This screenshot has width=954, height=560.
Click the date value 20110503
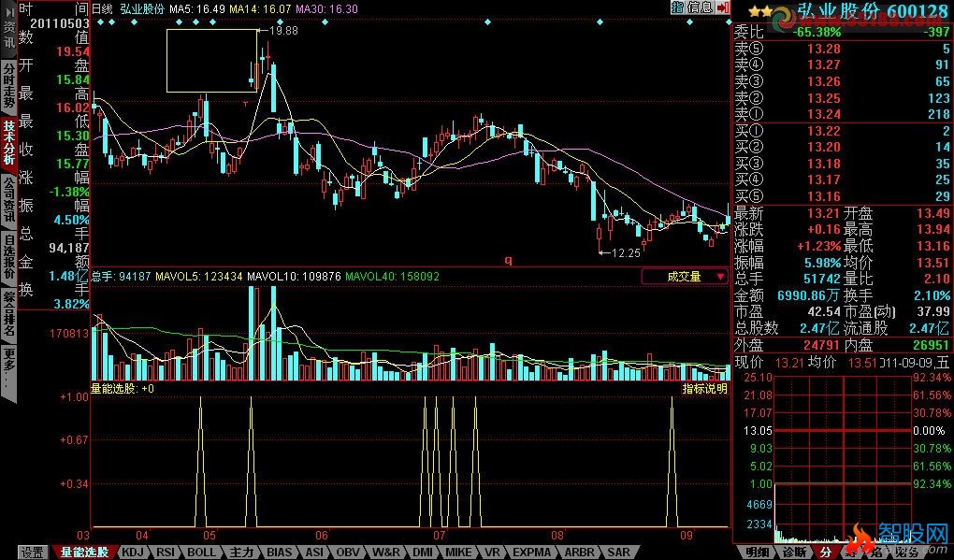[59, 23]
